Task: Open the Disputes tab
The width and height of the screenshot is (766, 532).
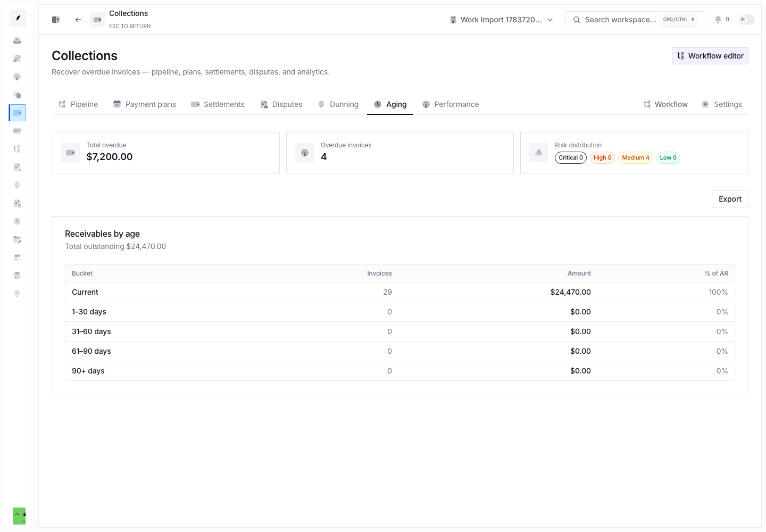Action: [281, 104]
